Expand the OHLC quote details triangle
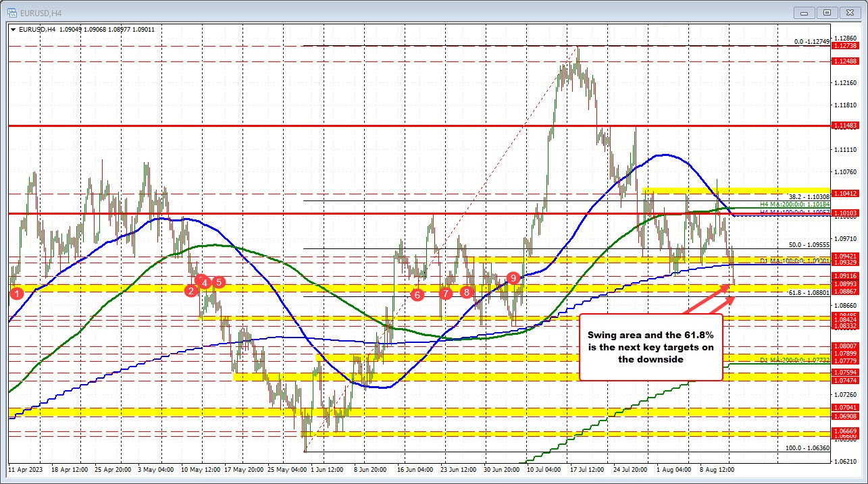 click(14, 30)
